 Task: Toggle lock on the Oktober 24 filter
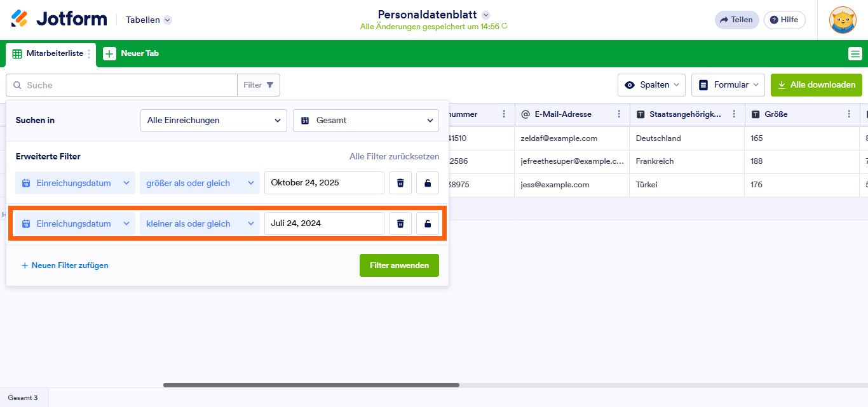(x=428, y=183)
